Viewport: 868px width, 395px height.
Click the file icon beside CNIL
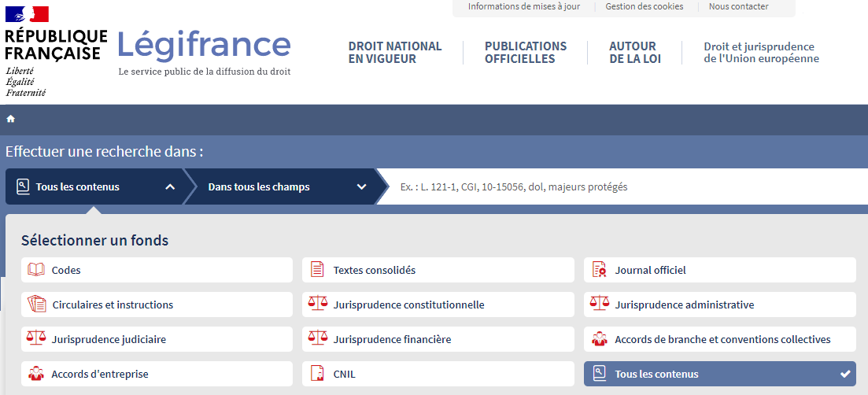click(317, 374)
